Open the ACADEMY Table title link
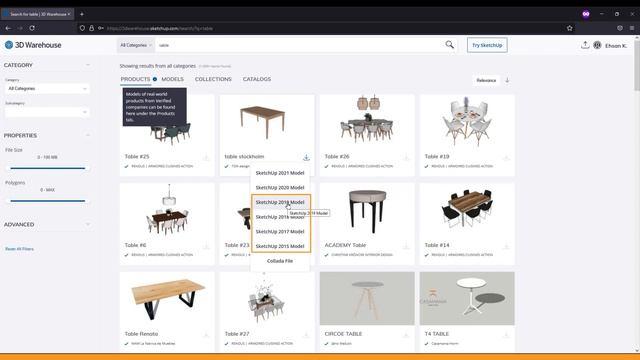This screenshot has height=360, width=640. (345, 245)
